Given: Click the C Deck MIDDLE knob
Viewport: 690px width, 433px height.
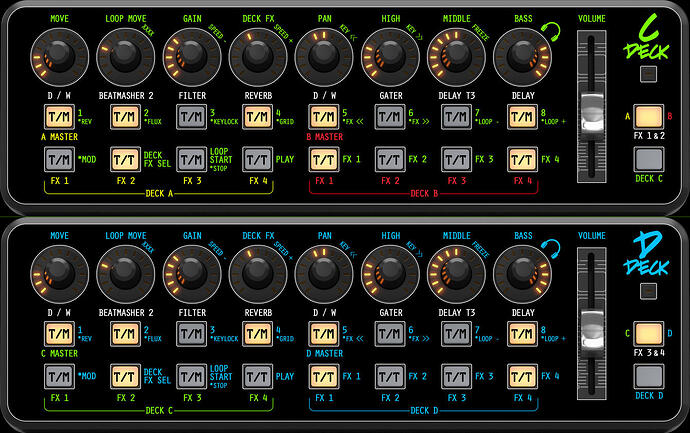Looking at the screenshot, I should click(456, 57).
